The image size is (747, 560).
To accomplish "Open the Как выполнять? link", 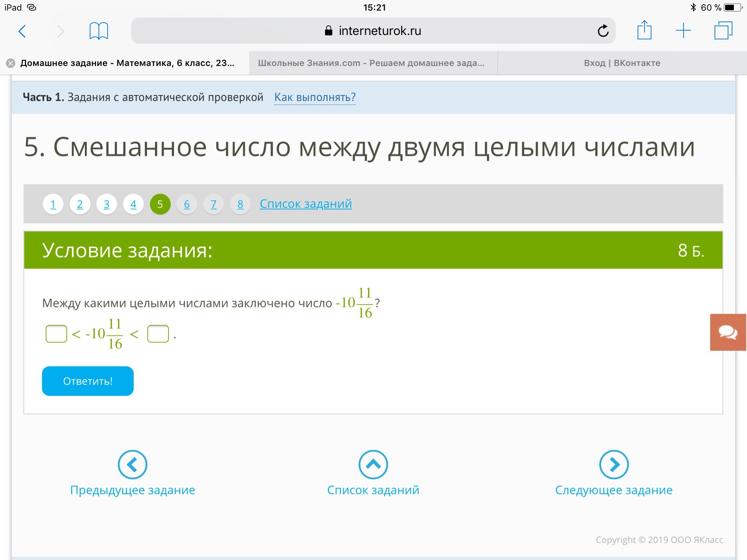I will (315, 97).
